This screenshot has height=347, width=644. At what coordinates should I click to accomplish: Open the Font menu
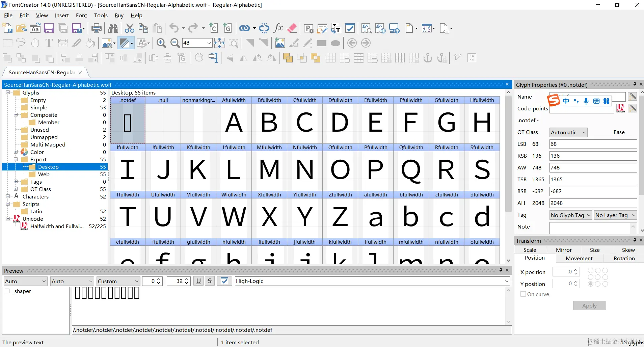pos(81,15)
